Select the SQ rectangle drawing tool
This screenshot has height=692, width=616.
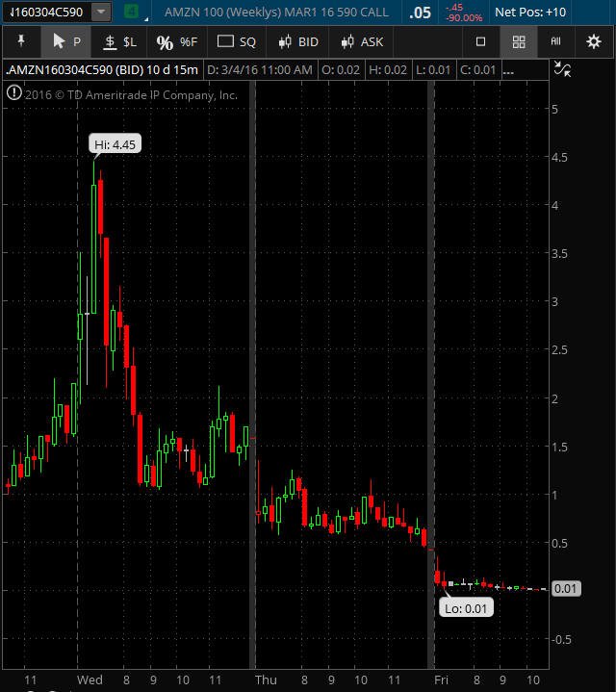click(x=237, y=42)
